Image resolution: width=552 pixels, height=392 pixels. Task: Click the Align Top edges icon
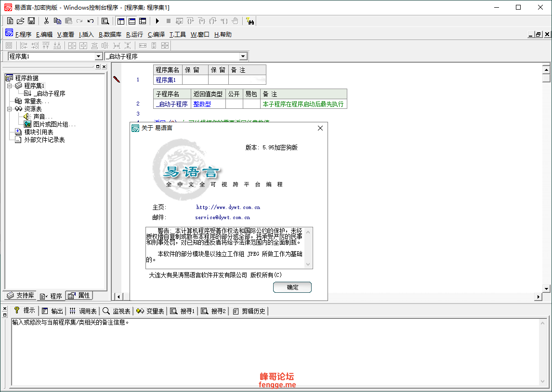[46, 45]
